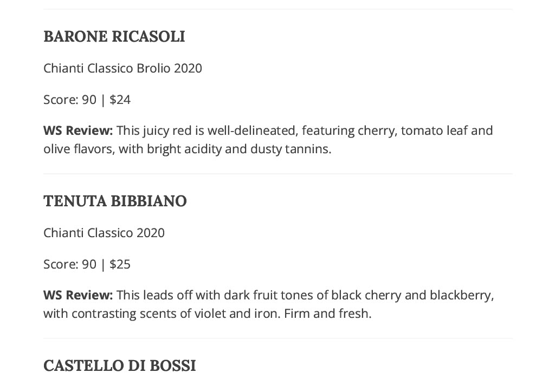This screenshot has height=392, width=555.
Task: Click the divider line above Castello di Bossi
Action: 278,338
